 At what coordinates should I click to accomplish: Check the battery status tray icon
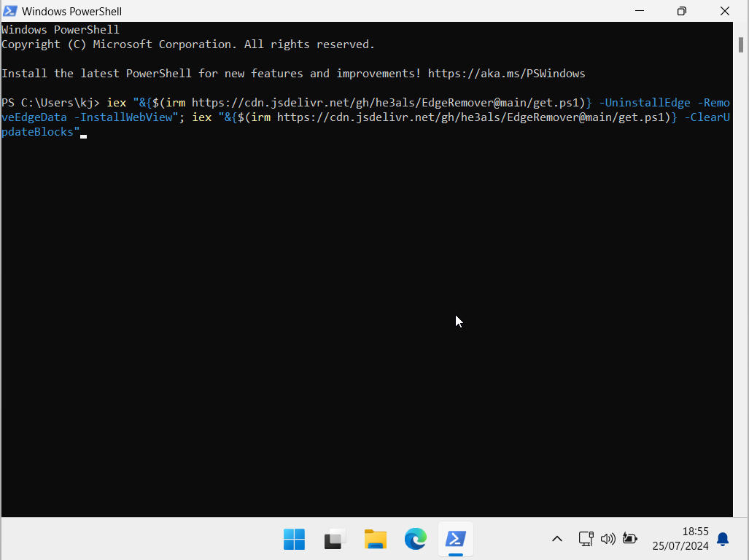pos(630,539)
